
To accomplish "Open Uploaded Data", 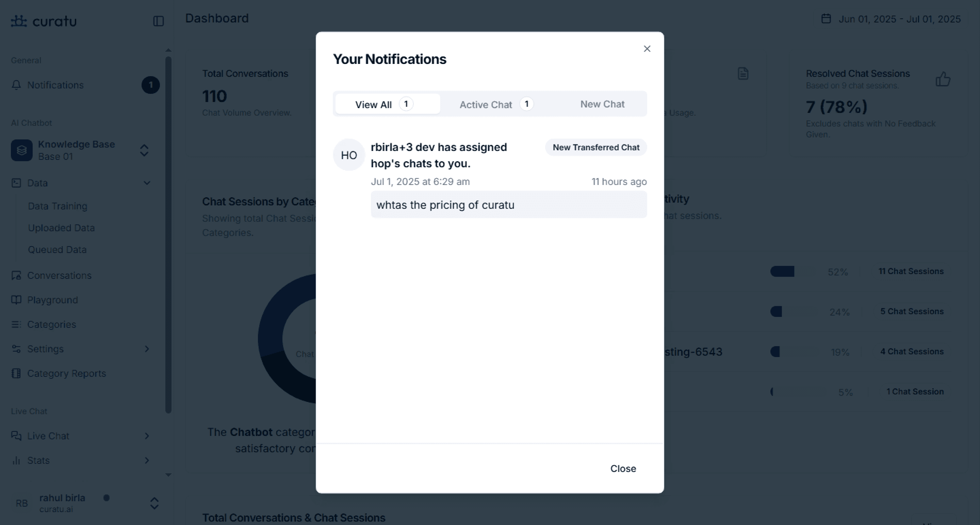I will pos(61,228).
